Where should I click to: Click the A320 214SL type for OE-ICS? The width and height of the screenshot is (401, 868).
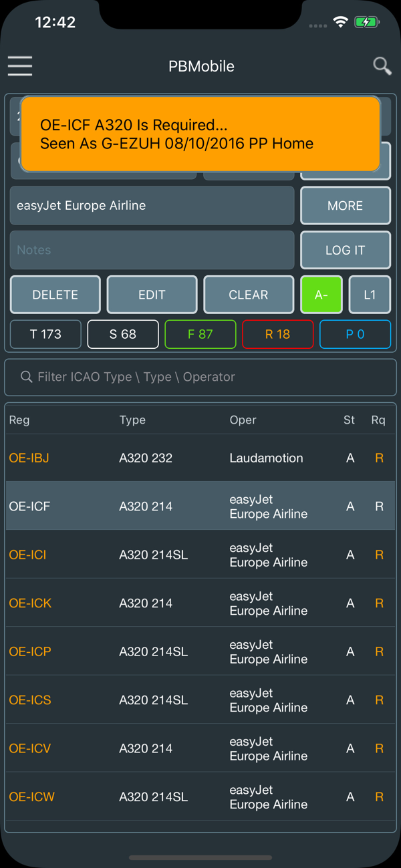pos(154,700)
